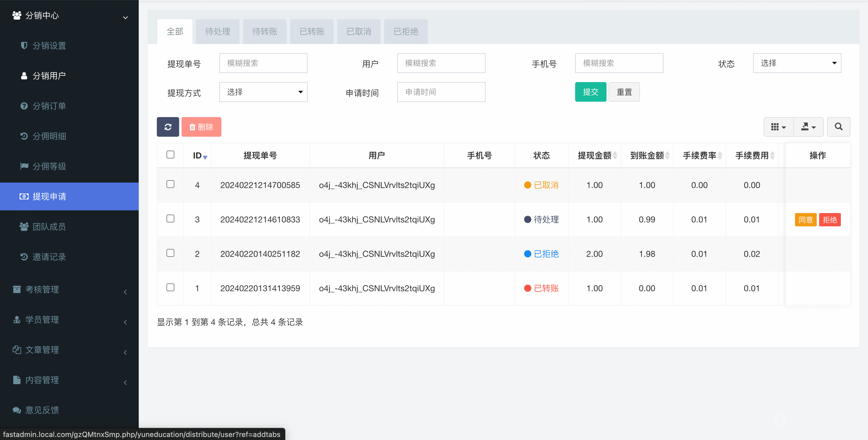Click the green 提交 button

click(x=591, y=92)
